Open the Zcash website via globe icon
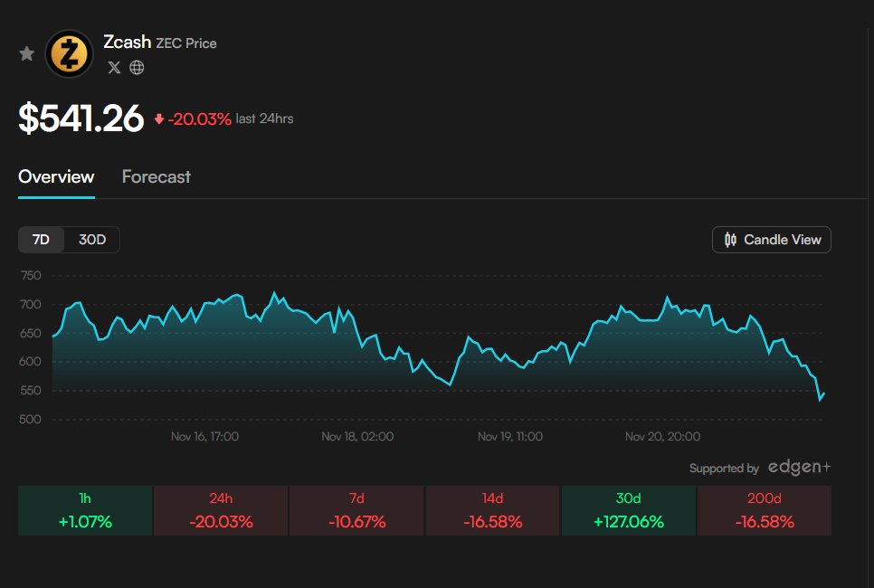Image resolution: width=874 pixels, height=588 pixels. (x=136, y=67)
